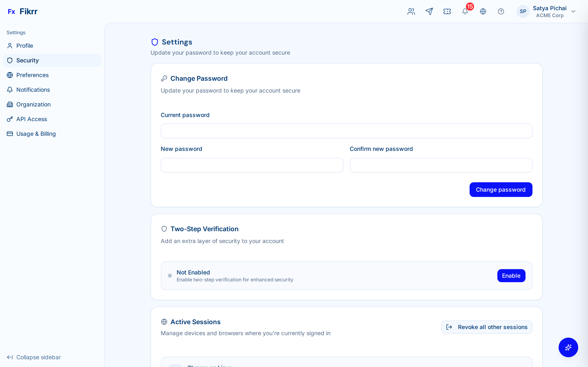Click the shield icon next to Security
Image resolution: width=588 pixels, height=367 pixels.
click(10, 60)
